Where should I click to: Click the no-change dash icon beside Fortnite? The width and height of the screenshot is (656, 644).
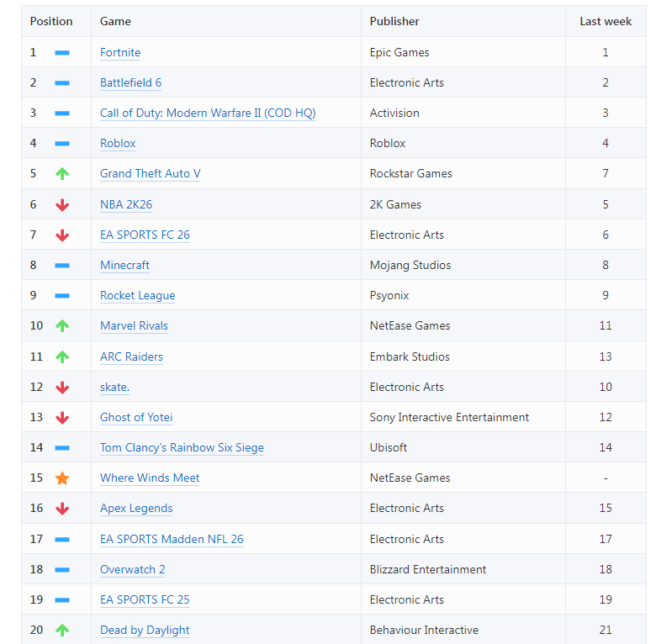pos(62,53)
